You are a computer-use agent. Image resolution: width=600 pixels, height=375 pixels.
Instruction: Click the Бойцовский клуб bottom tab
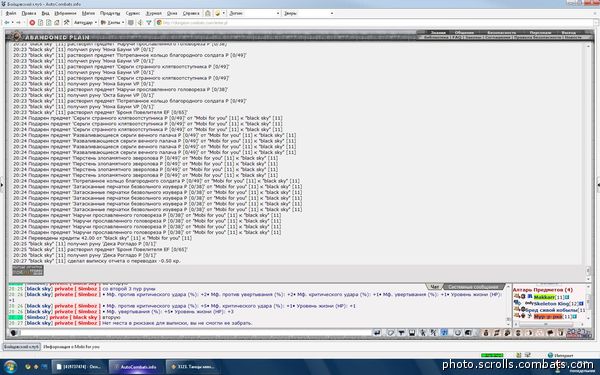click(x=21, y=346)
